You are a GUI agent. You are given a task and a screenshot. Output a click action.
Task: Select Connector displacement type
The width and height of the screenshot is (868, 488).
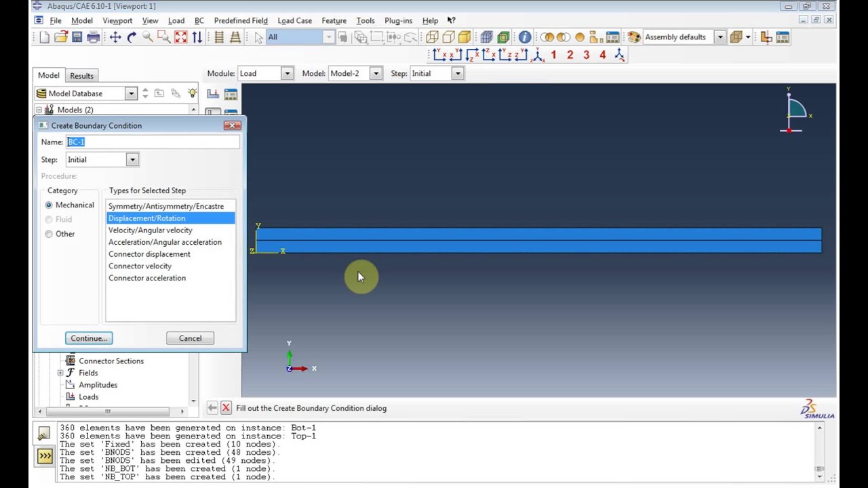click(x=170, y=254)
